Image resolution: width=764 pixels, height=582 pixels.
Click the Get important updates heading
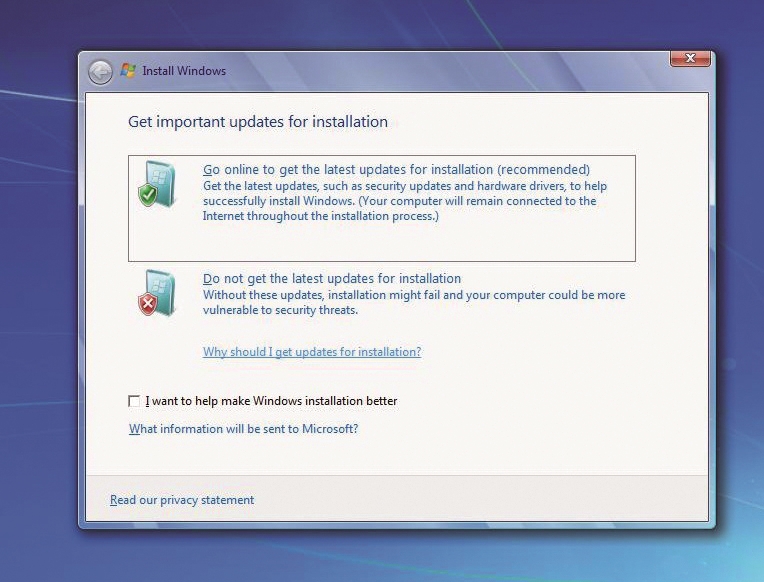258,121
